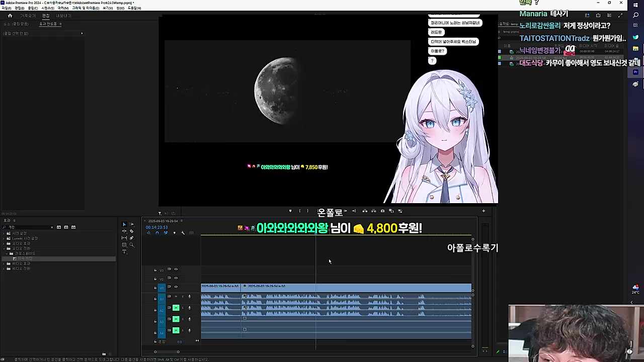Pick the Pen tool in tools panel
The height and width of the screenshot is (362, 644).
click(x=132, y=238)
